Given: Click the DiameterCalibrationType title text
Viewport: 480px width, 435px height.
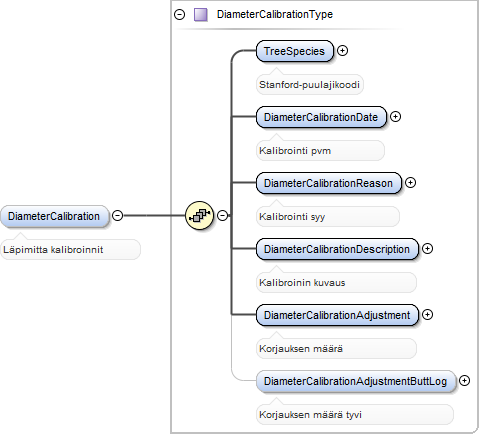Looking at the screenshot, I should [x=275, y=14].
